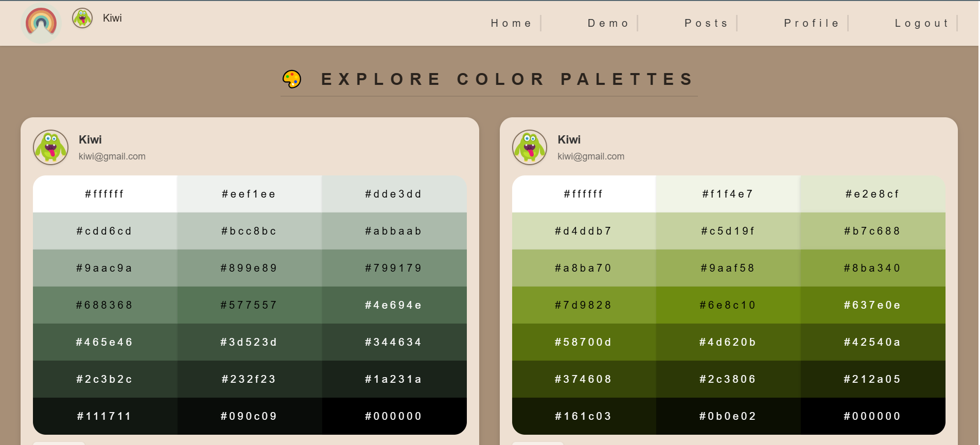Select the #2c3b2c color swatch

pyautogui.click(x=105, y=379)
